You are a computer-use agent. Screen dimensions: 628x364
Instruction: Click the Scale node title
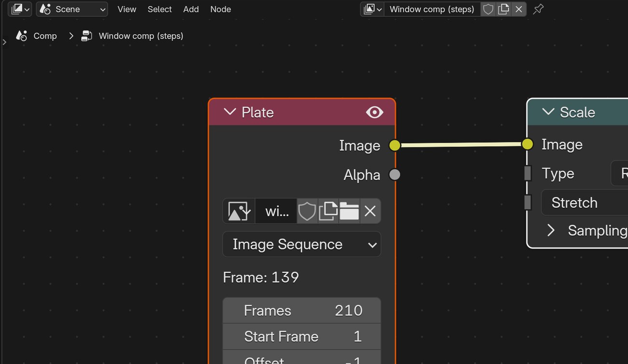(577, 112)
